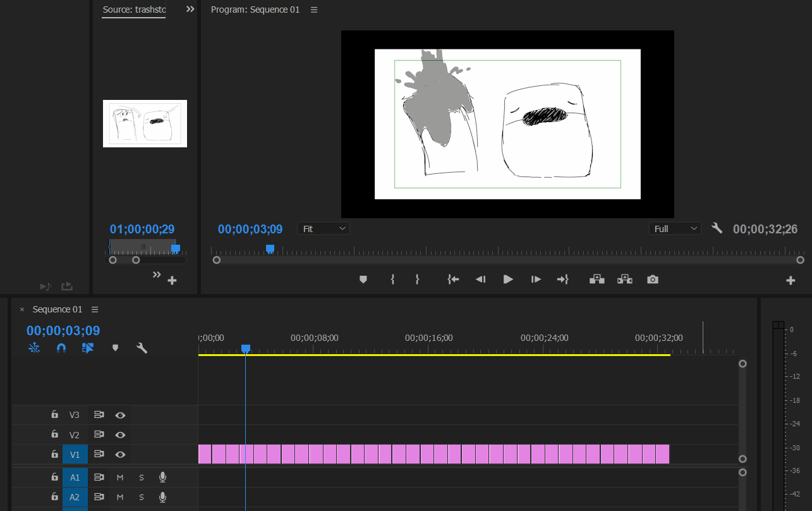Click the Play button in Program monitor
The height and width of the screenshot is (511, 812).
point(508,280)
